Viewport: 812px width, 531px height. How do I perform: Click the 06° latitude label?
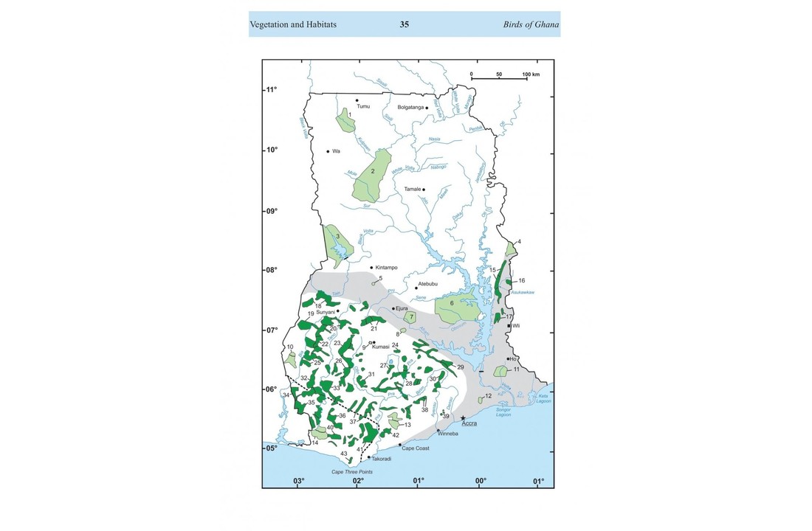[272, 389]
